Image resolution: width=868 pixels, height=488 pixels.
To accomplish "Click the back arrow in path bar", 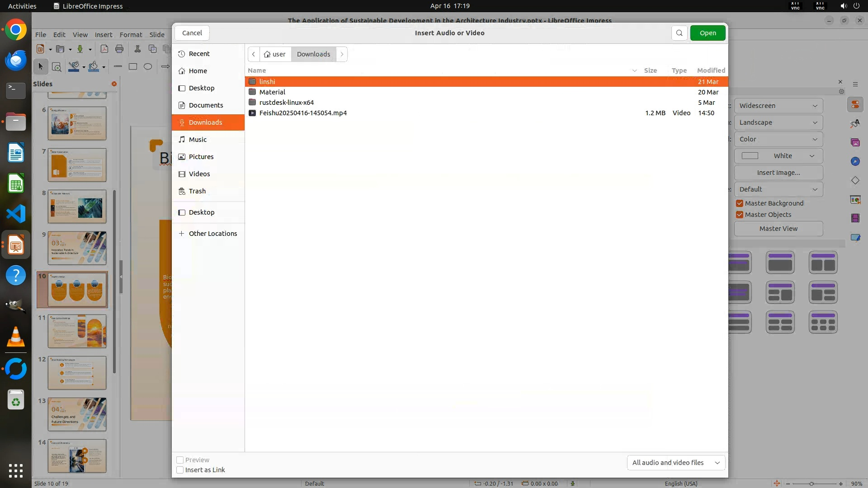I will (254, 54).
